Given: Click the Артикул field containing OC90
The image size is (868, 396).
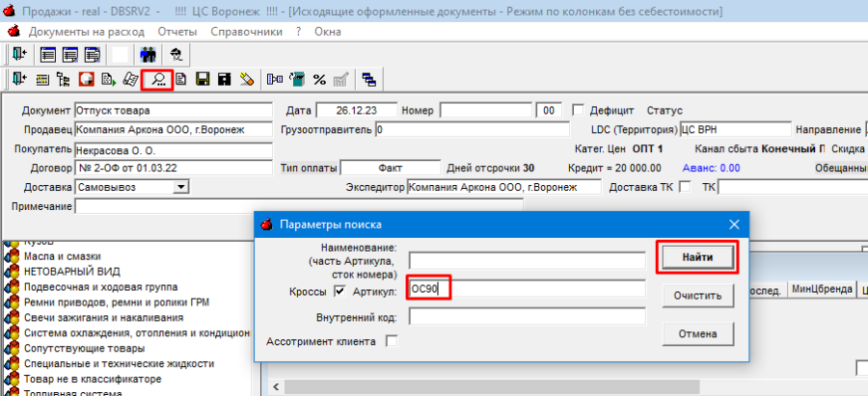Looking at the screenshot, I should [528, 288].
